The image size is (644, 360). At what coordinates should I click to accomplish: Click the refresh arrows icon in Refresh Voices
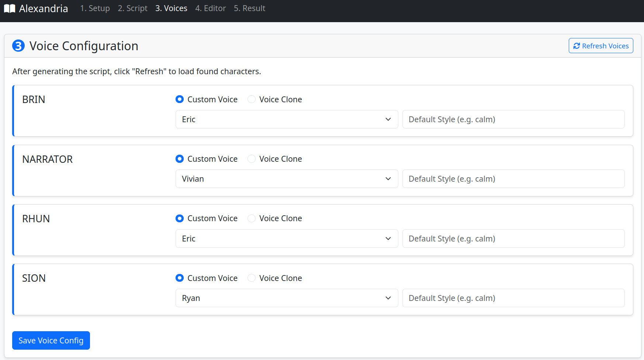pyautogui.click(x=577, y=46)
